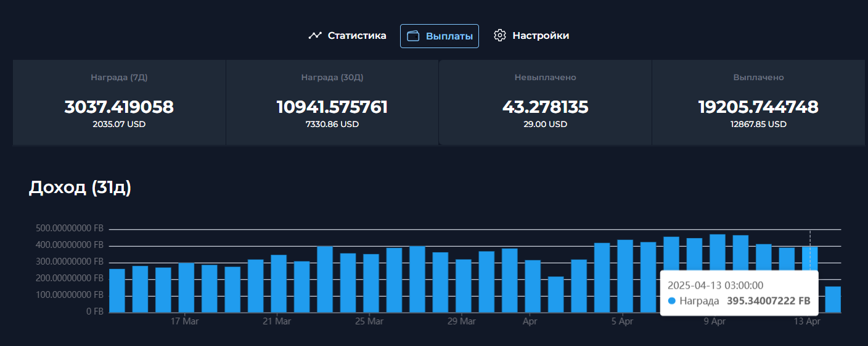Click the line-chart icon beside Статистика

pos(315,35)
